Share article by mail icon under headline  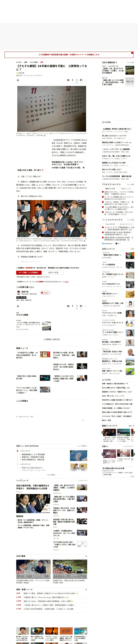68,80
